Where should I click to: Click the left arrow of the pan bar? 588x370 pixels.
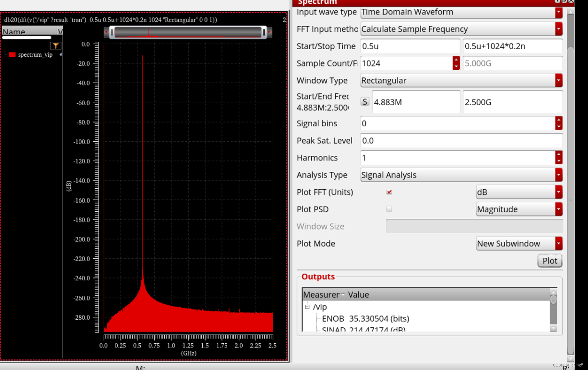coord(106,32)
